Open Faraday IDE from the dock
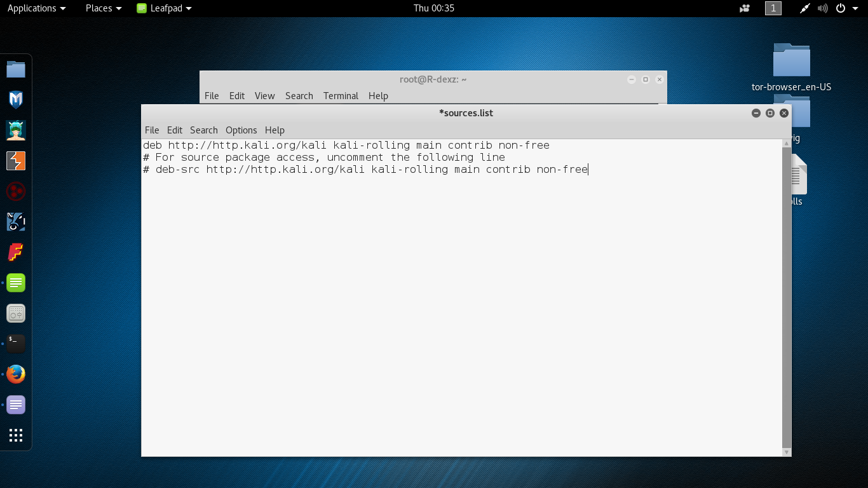The height and width of the screenshot is (488, 868). 15,252
